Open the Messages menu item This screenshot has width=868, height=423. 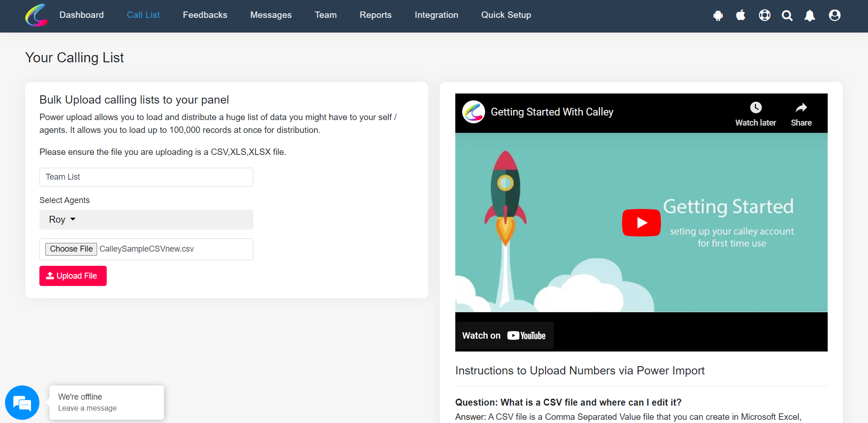tap(271, 15)
